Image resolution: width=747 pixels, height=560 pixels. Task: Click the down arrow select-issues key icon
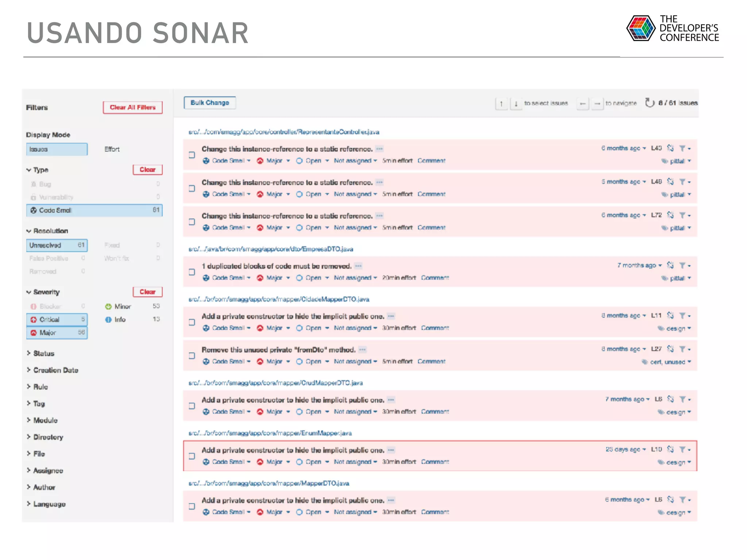[516, 104]
